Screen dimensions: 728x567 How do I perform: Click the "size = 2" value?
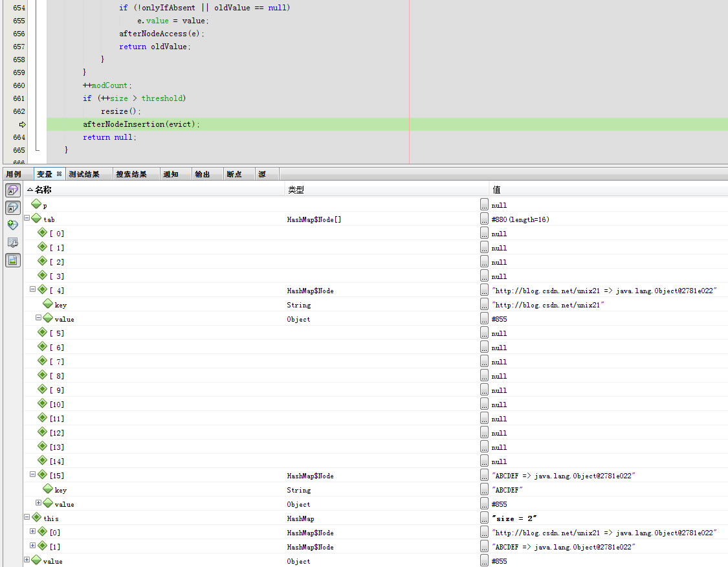point(514,518)
